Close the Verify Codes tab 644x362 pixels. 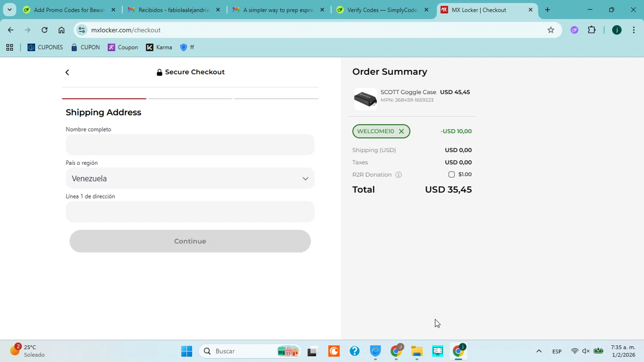pos(426,10)
